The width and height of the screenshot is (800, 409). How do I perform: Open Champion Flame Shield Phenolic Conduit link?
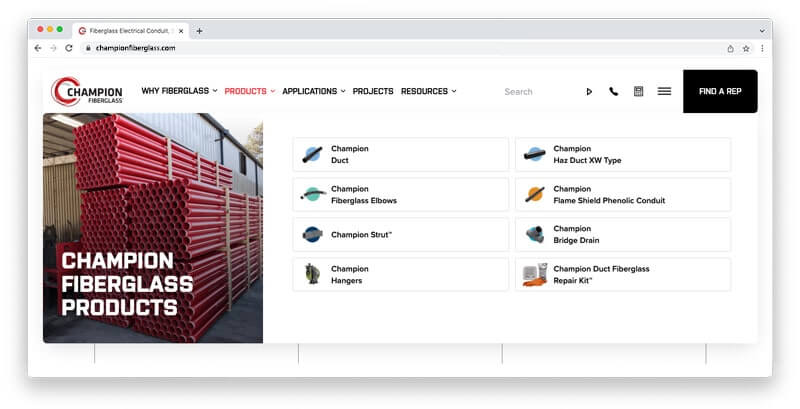click(x=623, y=194)
